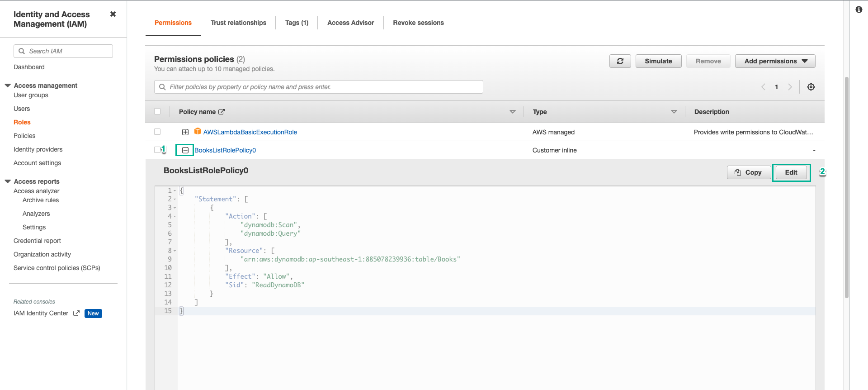Open the Tags (1) tab
868x390 pixels.
coord(297,23)
